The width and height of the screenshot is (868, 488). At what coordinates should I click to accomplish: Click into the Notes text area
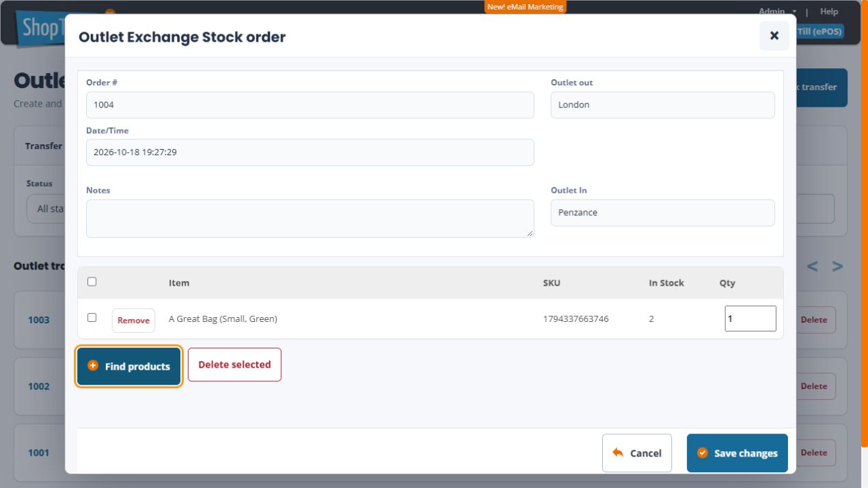tap(310, 219)
